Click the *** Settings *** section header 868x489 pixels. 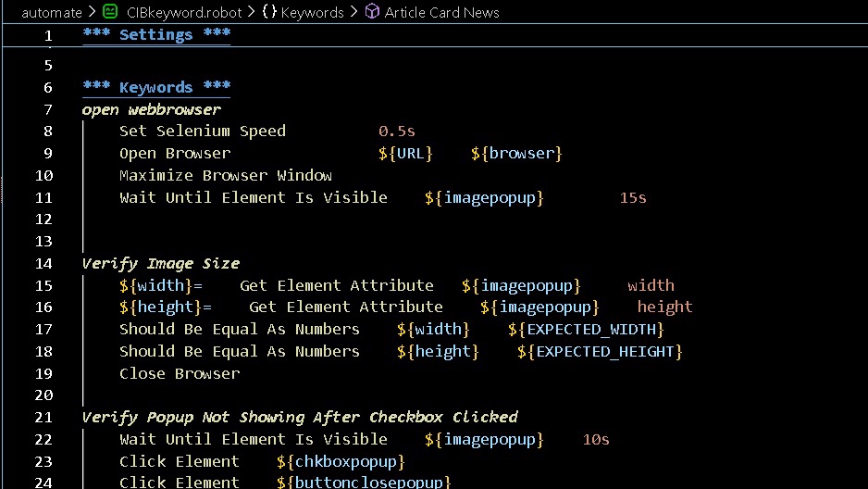pyautogui.click(x=156, y=35)
